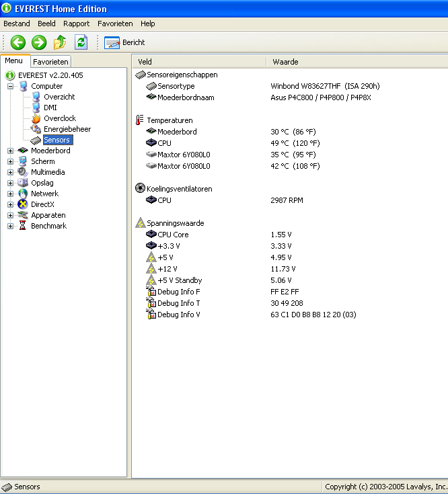This screenshot has height=494, width=448.
Task: Click the CPU Core chip icon
Action: point(151,234)
